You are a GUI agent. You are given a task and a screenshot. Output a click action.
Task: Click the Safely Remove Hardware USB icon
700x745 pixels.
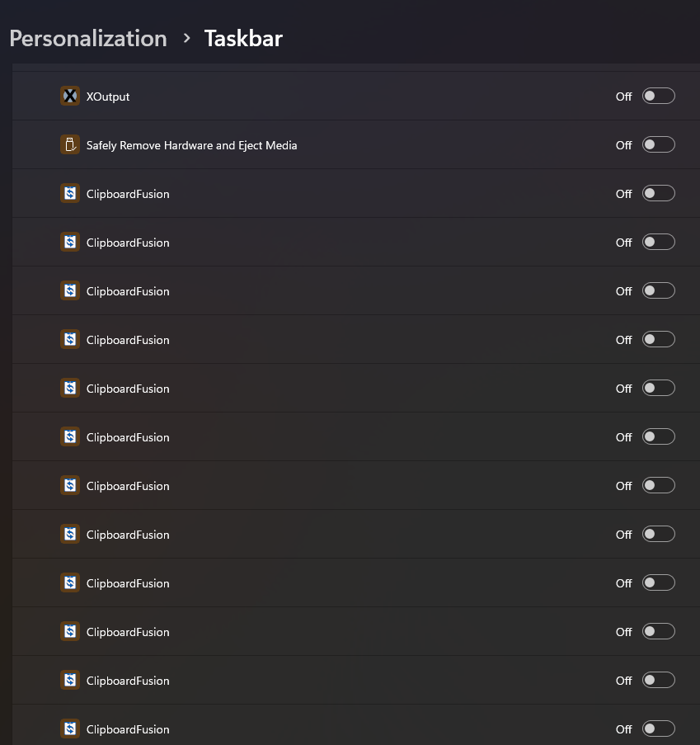coord(70,145)
